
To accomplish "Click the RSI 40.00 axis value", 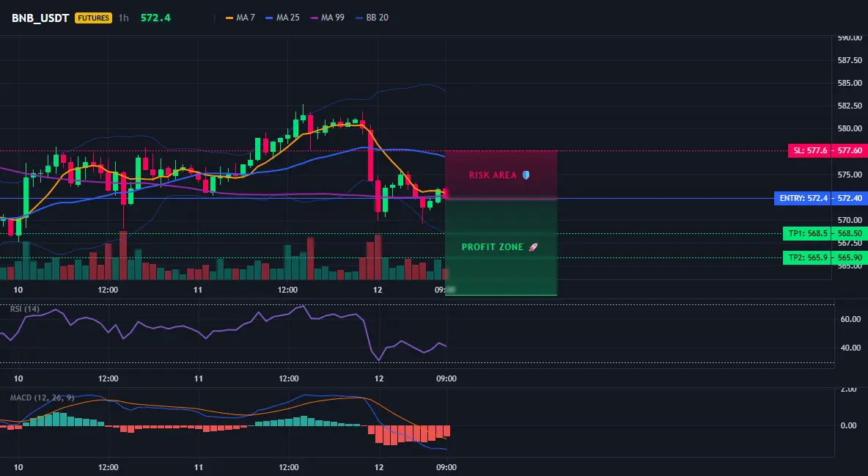I will (x=851, y=348).
